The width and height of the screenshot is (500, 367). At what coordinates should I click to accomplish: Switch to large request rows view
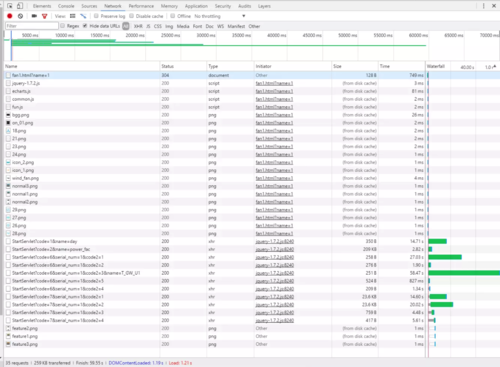[x=73, y=16]
